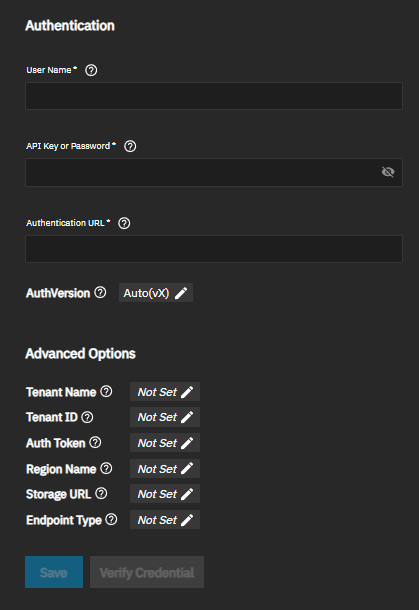Image resolution: width=419 pixels, height=610 pixels.
Task: Edit Region Name using pencil icon
Action: [x=187, y=468]
